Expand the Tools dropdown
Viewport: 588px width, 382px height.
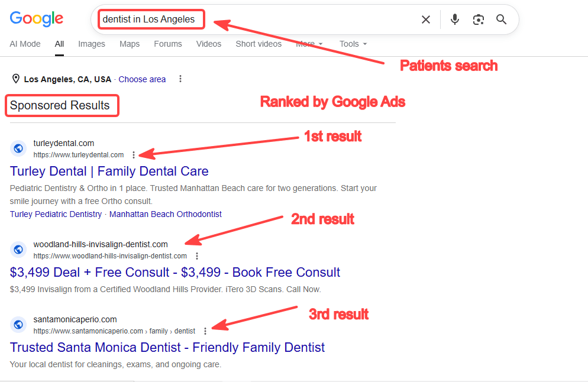click(x=353, y=44)
